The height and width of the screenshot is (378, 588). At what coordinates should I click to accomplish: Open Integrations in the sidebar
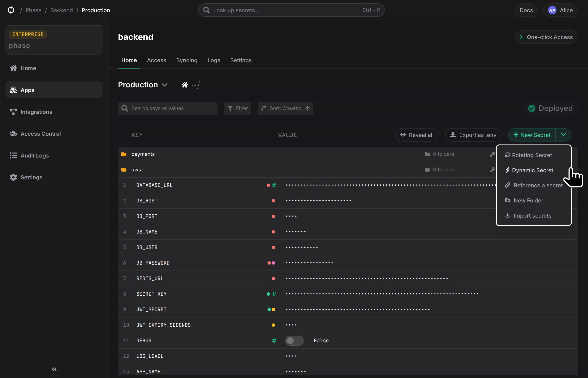click(x=54, y=112)
